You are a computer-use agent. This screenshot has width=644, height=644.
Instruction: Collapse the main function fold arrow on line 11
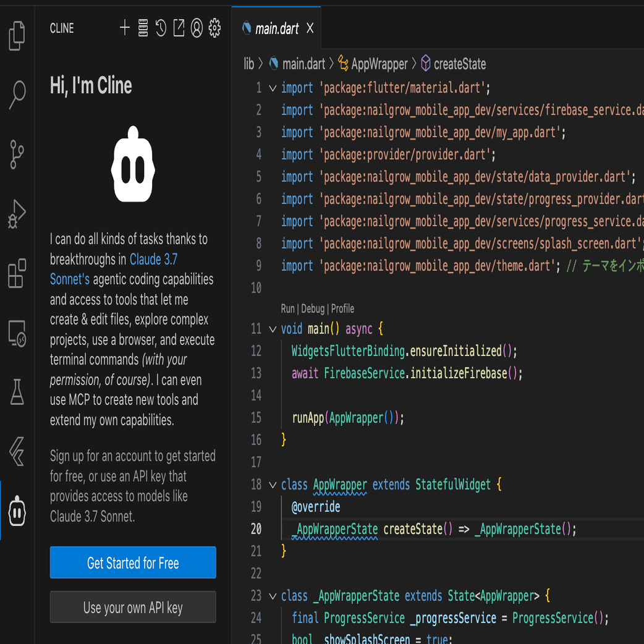coord(273,329)
